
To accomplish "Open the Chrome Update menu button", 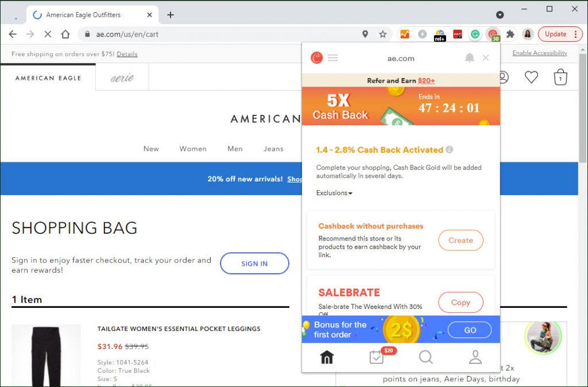I will 560,34.
